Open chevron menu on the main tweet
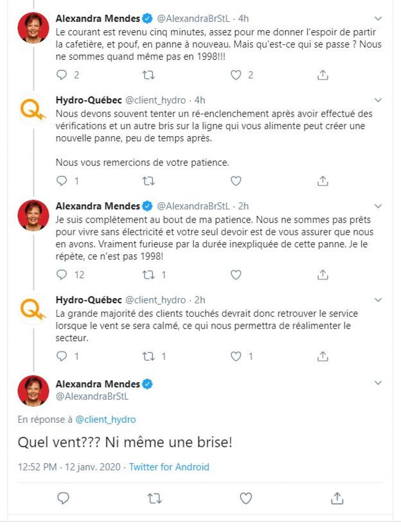Screen dimensions: 401x532 [x=378, y=383]
